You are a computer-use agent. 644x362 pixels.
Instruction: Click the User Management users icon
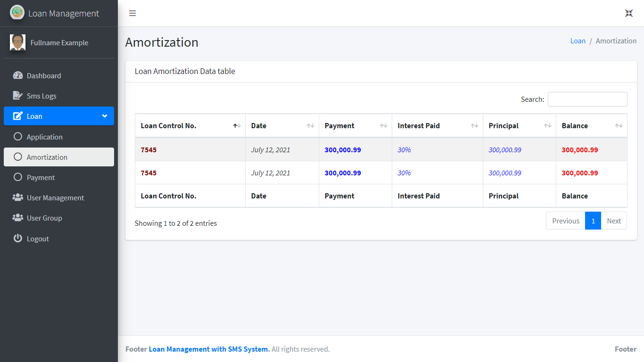[x=18, y=197]
